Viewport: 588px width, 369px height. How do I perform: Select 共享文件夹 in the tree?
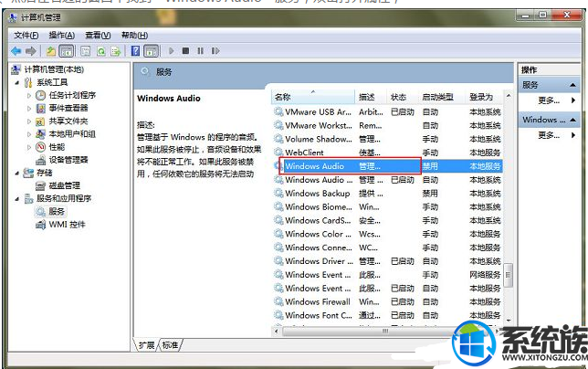click(x=68, y=121)
